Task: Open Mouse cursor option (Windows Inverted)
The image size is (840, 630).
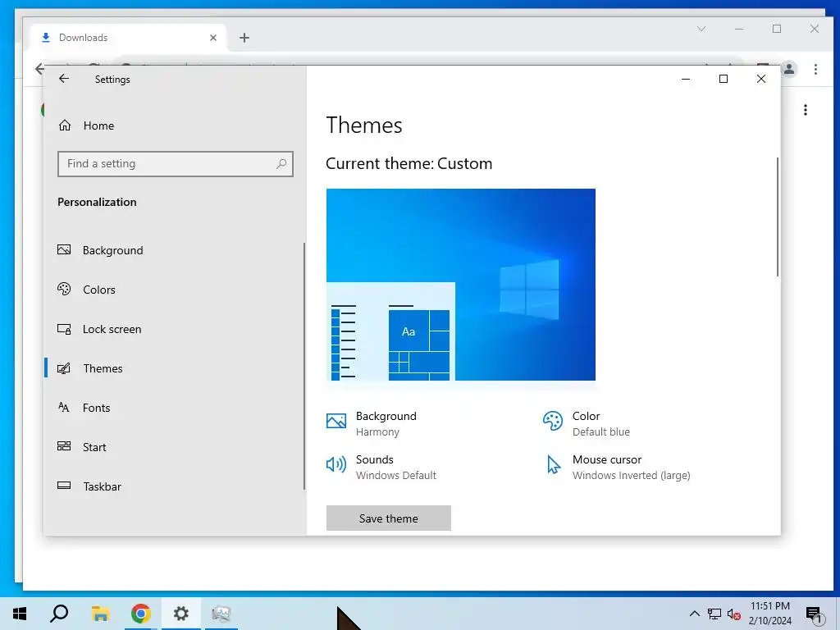Action: [617, 467]
